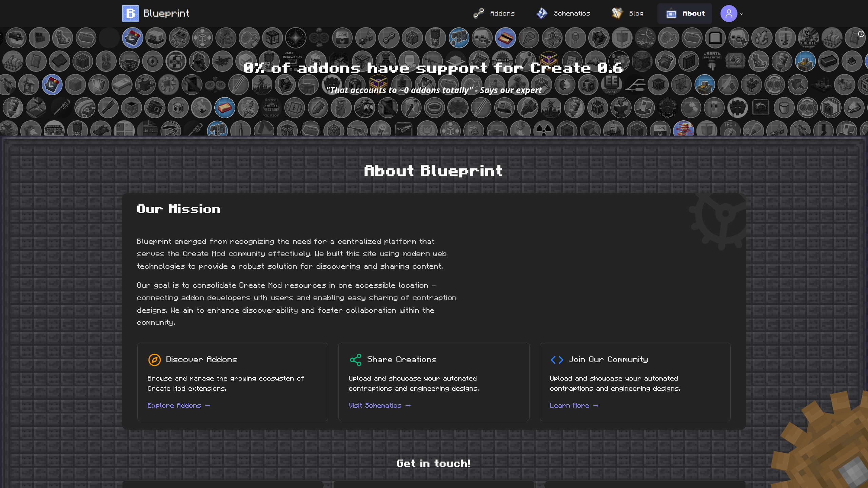The image size is (868, 488).
Task: Go to the Schematics nav item
Action: point(563,13)
